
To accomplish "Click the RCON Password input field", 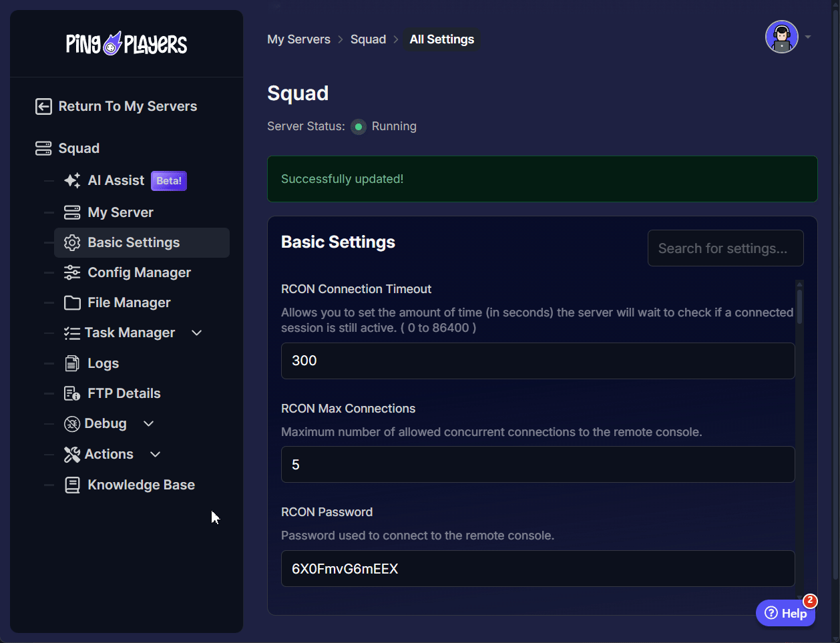I will [538, 569].
